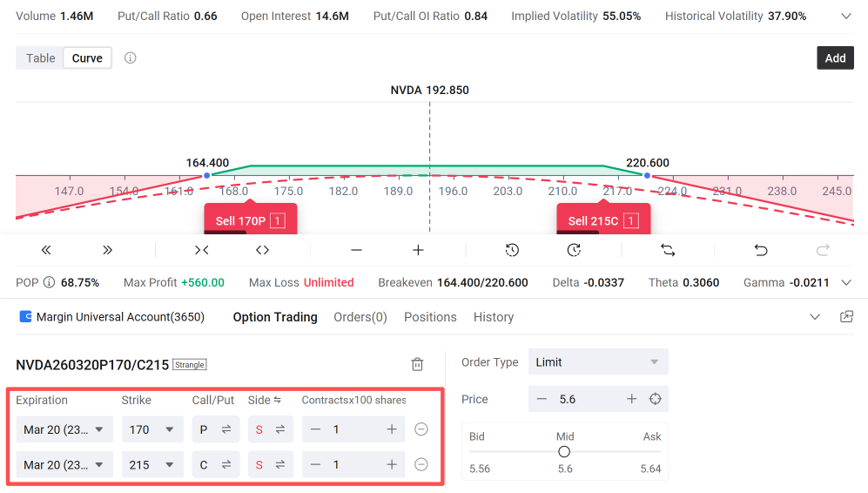868x493 pixels.
Task: Move expiration earlier with the clock-back icon
Action: coord(512,250)
